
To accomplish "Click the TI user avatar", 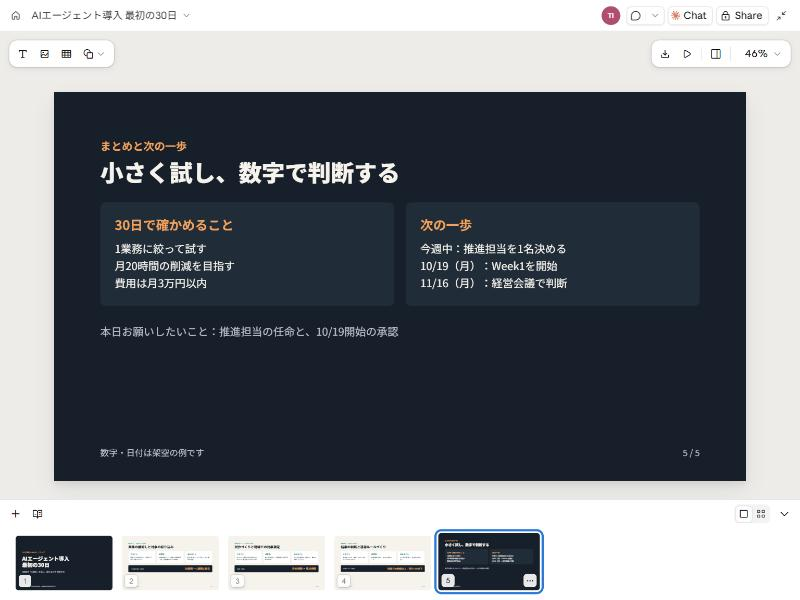I will [610, 15].
